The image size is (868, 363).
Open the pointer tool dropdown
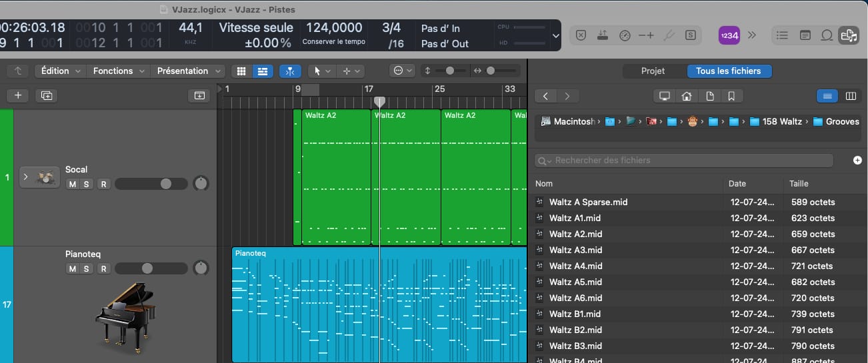pyautogui.click(x=323, y=71)
